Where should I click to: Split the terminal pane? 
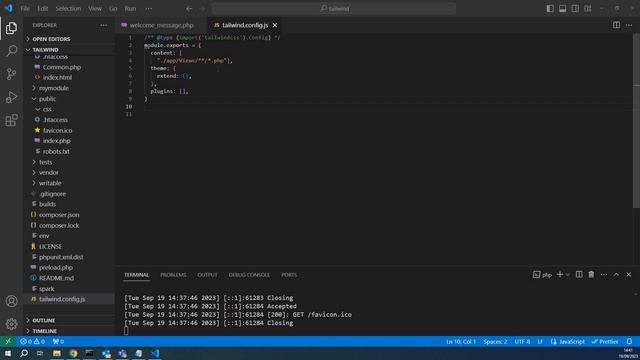tap(579, 275)
